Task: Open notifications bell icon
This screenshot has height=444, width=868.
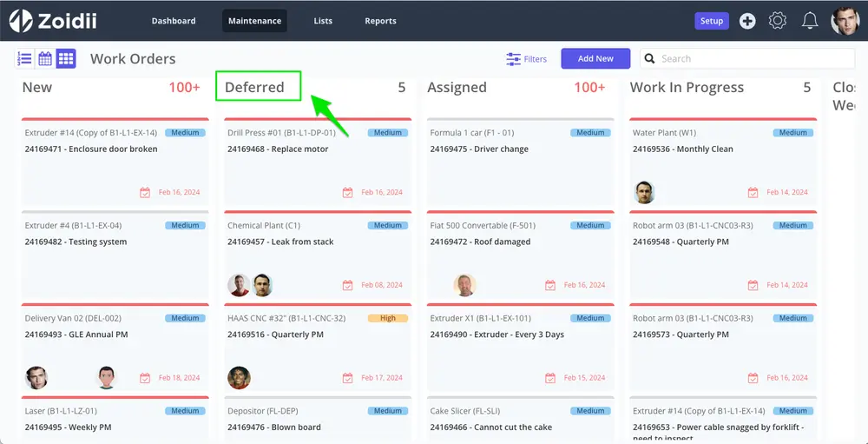Action: click(x=810, y=21)
